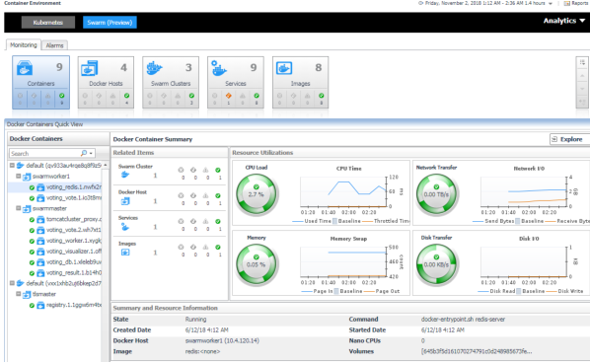The height and width of the screenshot is (364, 590).
Task: Click the green normal status in Images tile
Action: 322,96
